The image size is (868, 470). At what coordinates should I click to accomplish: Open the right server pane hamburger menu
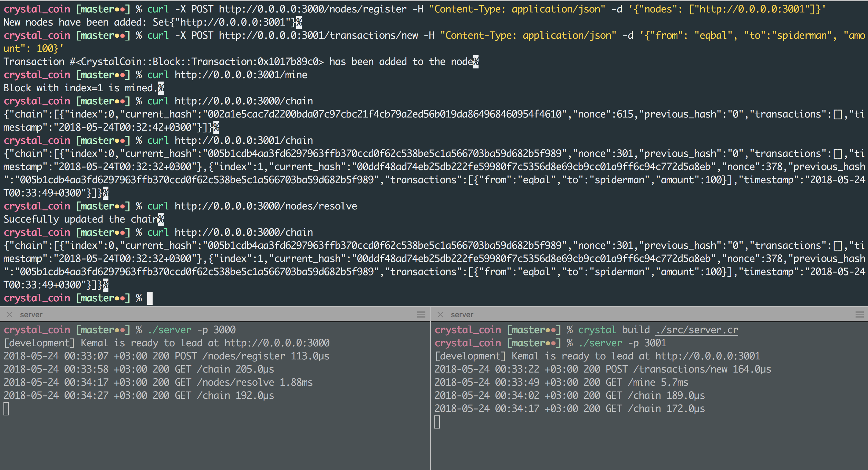[859, 314]
